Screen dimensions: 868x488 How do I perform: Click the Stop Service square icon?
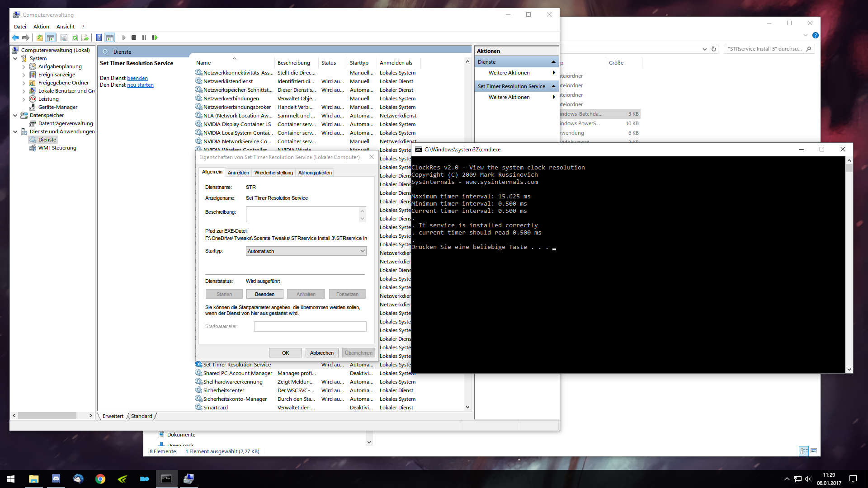coord(134,38)
